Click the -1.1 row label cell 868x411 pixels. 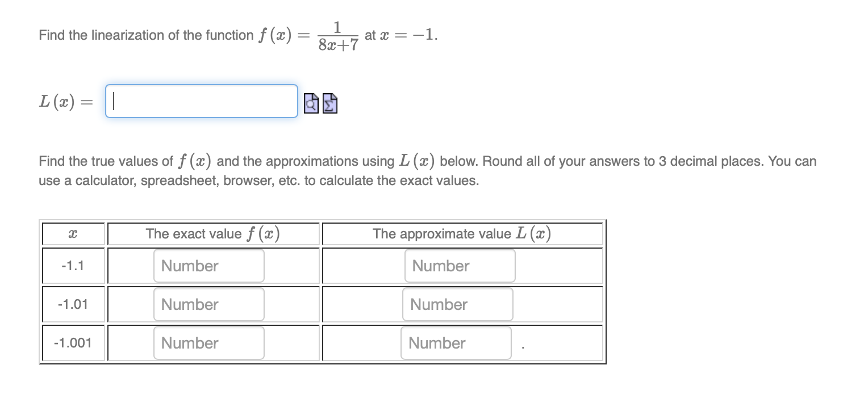[73, 265]
